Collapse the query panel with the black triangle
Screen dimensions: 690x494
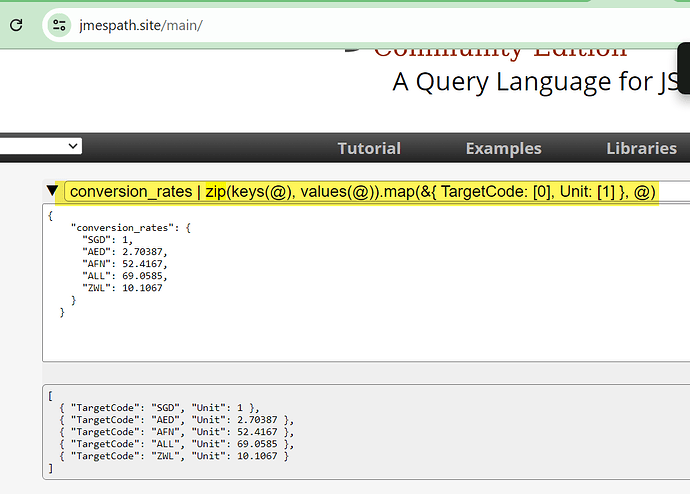pyautogui.click(x=52, y=191)
